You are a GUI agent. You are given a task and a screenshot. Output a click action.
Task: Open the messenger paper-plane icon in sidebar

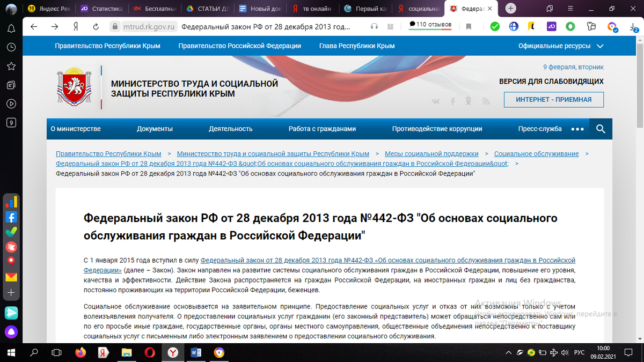(x=11, y=313)
